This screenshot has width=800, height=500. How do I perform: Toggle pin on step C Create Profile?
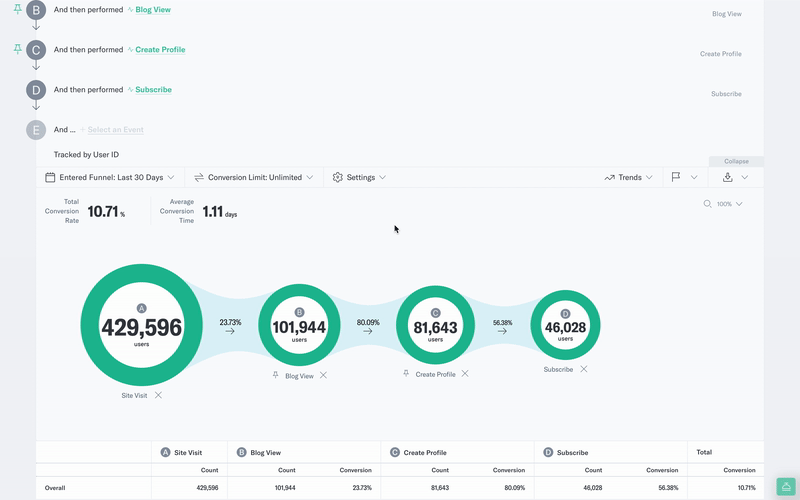17,48
